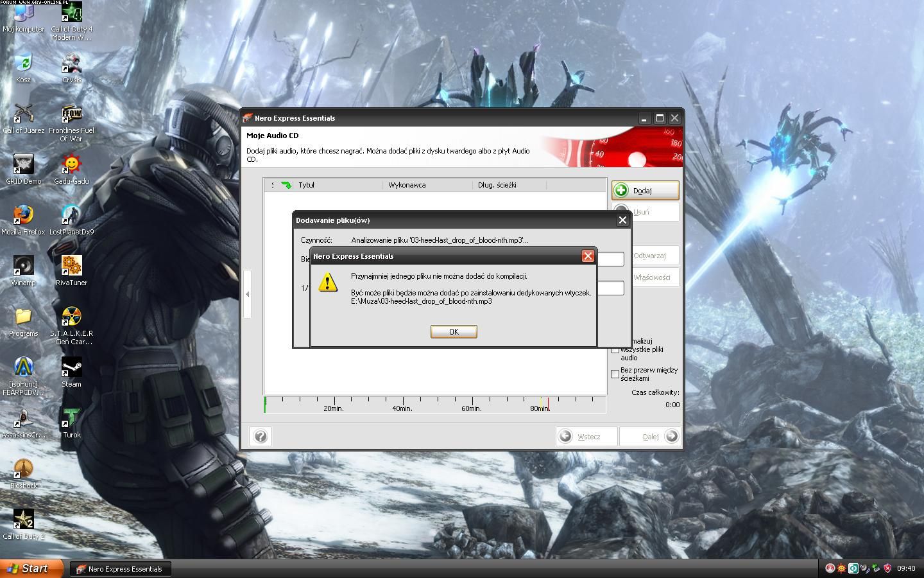This screenshot has height=578, width=924.
Task: Launch Steam desktop icon
Action: tap(71, 367)
